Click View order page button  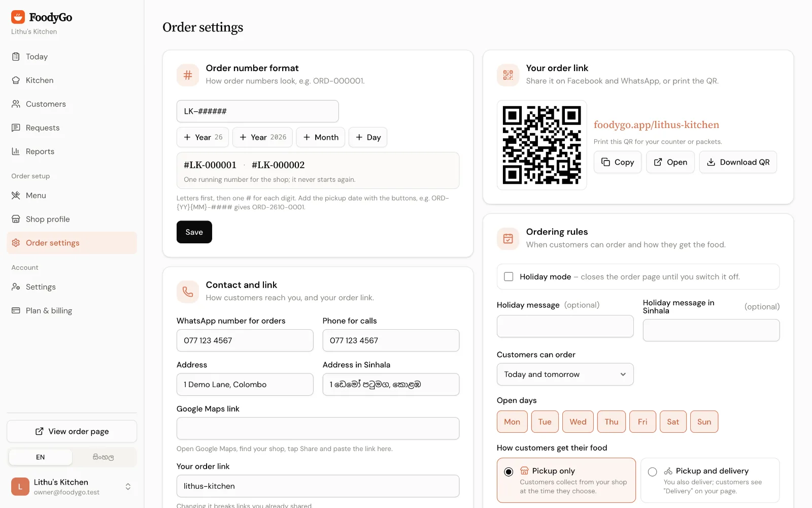pyautogui.click(x=72, y=431)
